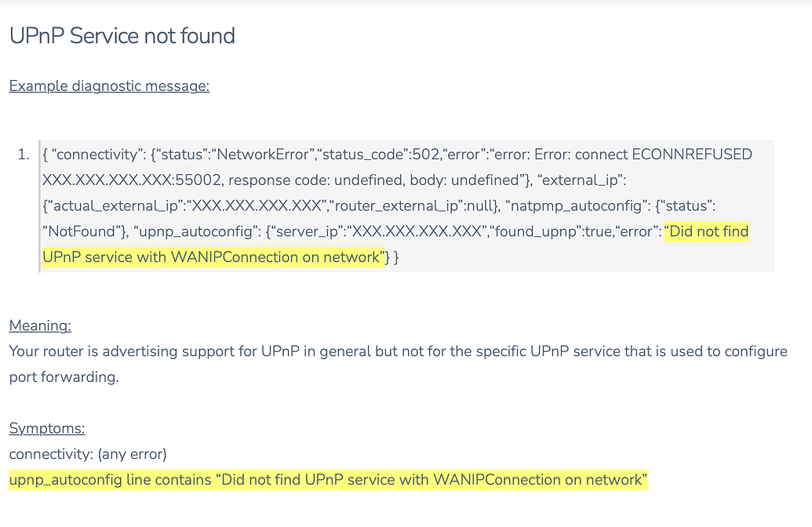
Task: Click highlighted "Did not find" ending the code line
Action: point(706,231)
